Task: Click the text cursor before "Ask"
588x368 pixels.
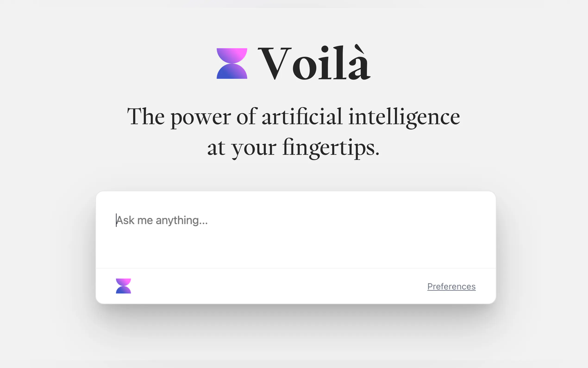Action: pos(116,220)
